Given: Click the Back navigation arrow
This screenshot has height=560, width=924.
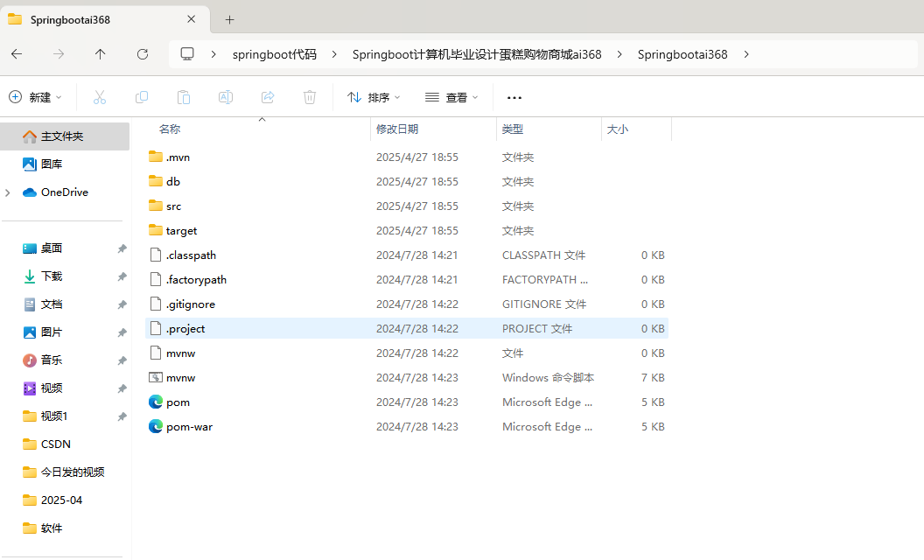Looking at the screenshot, I should click(x=17, y=54).
